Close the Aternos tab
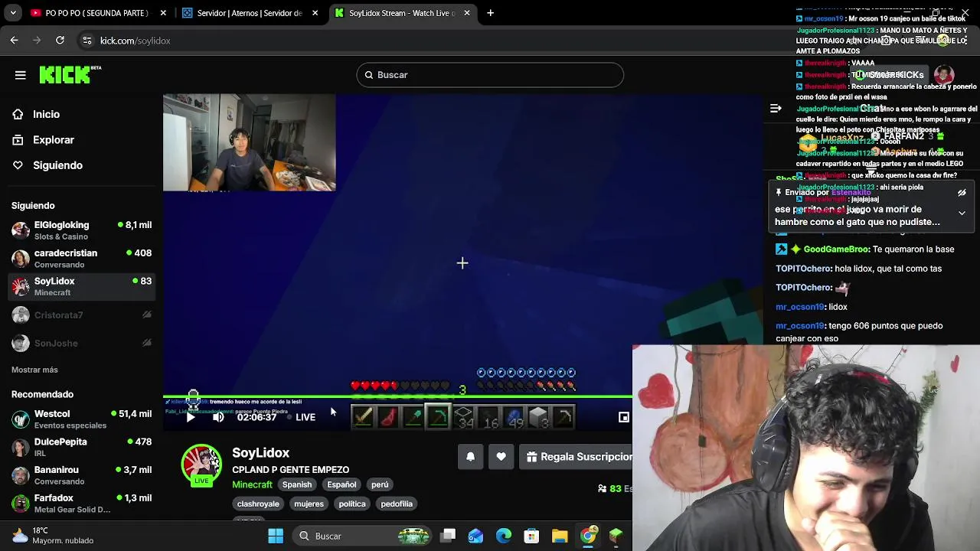Viewport: 980px width, 551px height. 315,13
